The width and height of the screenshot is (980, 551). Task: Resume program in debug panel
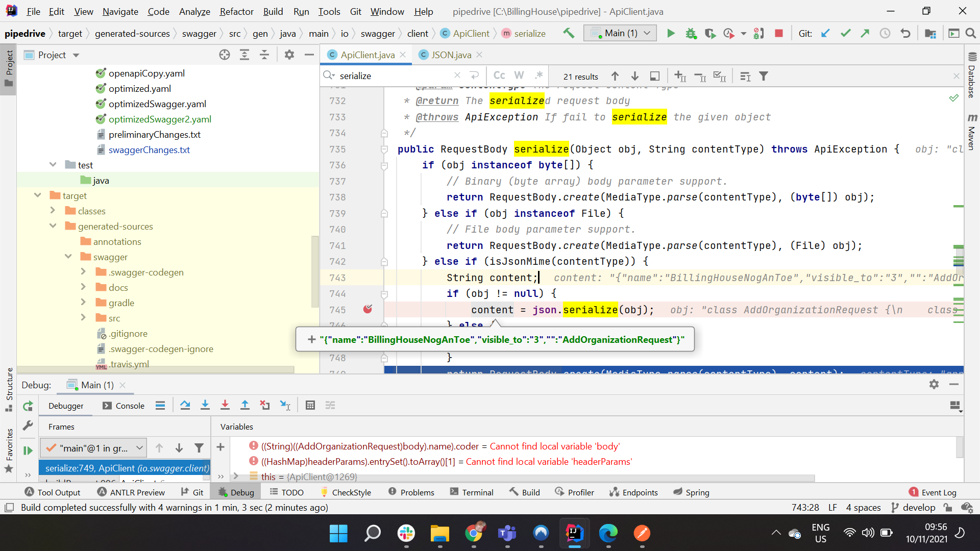coord(28,450)
